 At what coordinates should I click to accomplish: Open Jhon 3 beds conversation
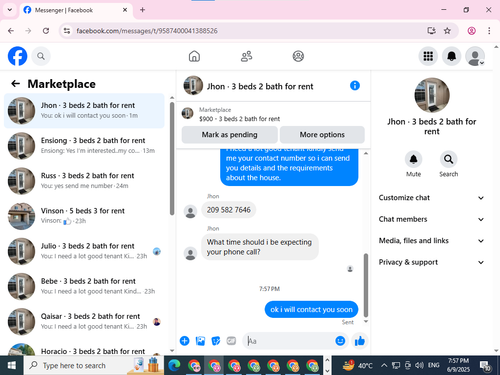point(84,111)
